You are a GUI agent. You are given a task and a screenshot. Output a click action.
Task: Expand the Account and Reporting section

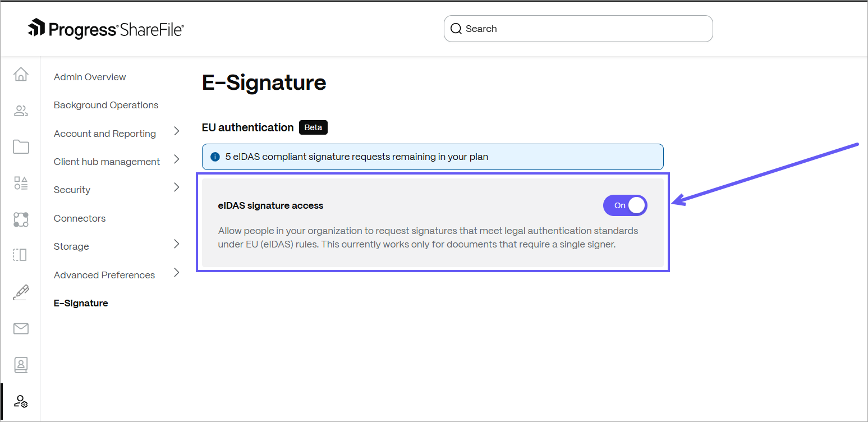point(104,133)
